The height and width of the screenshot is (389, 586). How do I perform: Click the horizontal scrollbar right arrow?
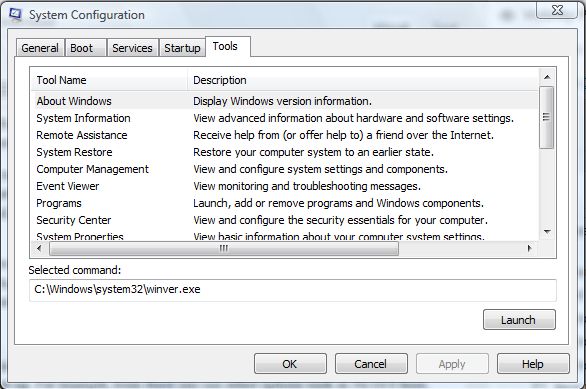pyautogui.click(x=529, y=248)
